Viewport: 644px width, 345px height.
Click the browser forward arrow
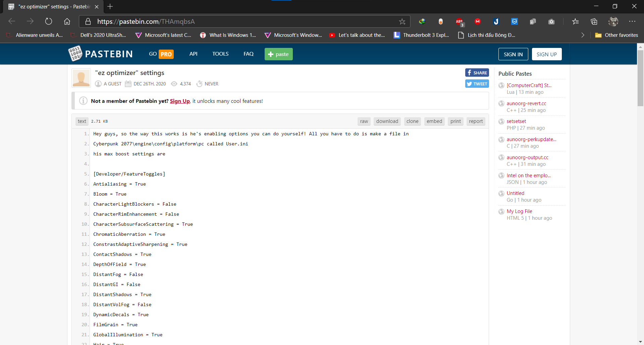click(x=30, y=21)
